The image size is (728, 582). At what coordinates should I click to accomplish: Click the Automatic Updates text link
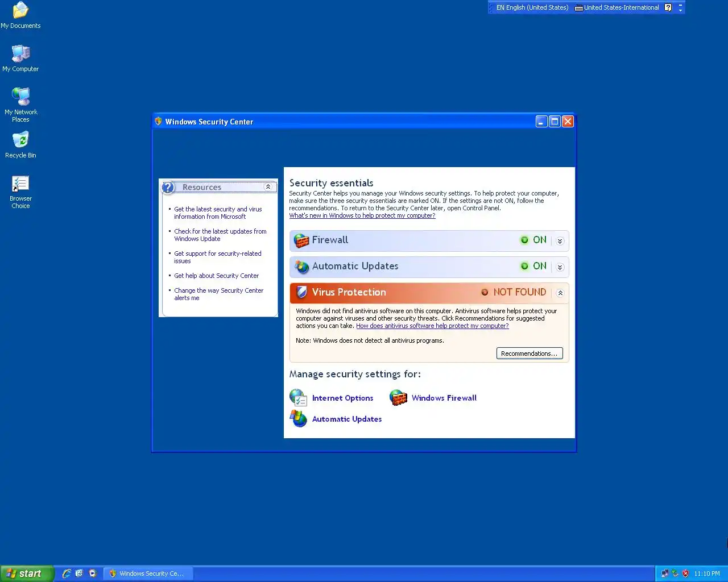click(x=347, y=419)
